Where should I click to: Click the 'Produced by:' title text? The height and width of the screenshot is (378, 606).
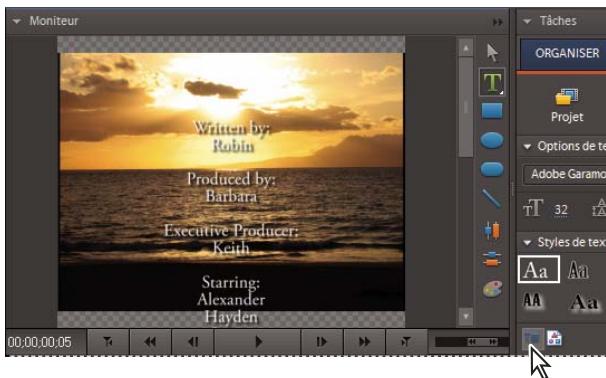[x=231, y=179]
